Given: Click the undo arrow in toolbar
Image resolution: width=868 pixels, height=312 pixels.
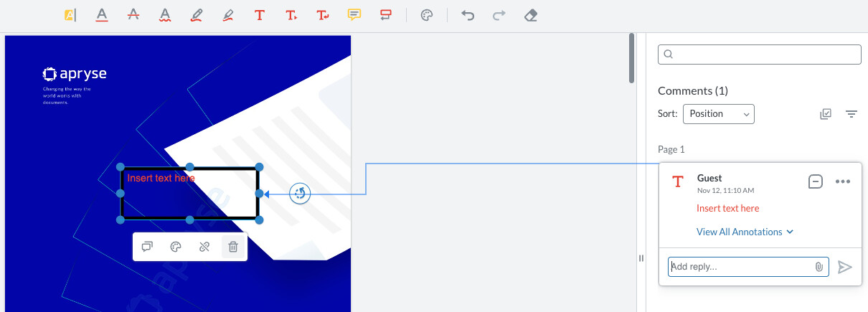Looking at the screenshot, I should click(x=468, y=15).
